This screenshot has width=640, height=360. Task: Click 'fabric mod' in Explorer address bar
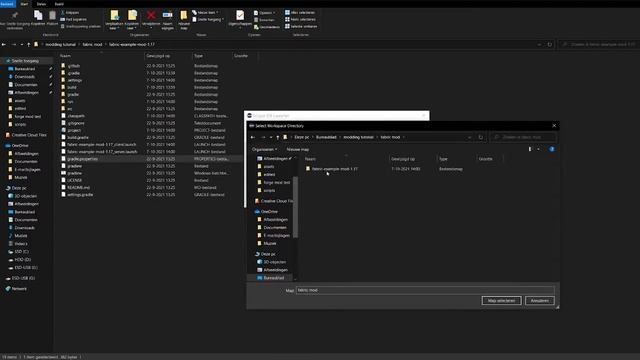tap(92, 44)
